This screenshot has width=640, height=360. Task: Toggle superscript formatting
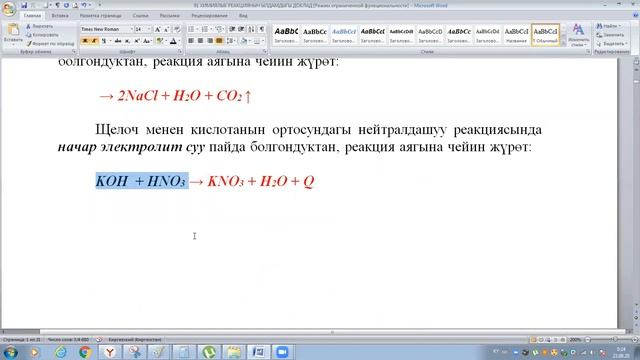coord(137,41)
